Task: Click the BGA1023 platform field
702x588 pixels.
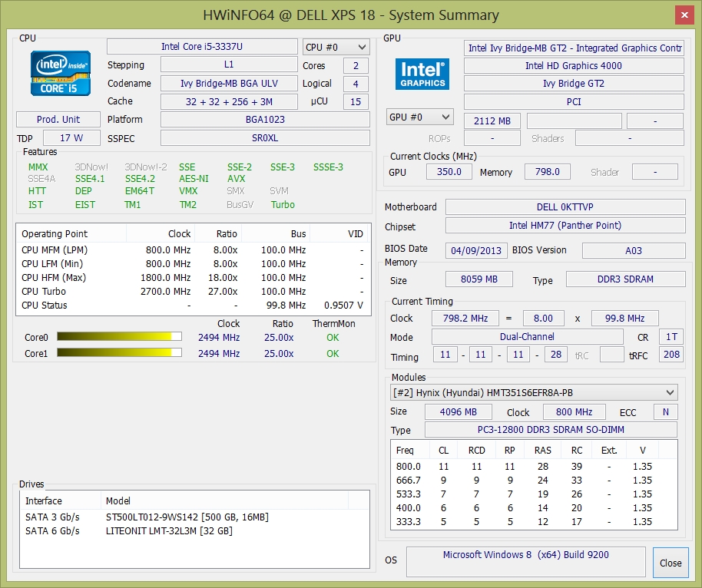Action: click(265, 120)
